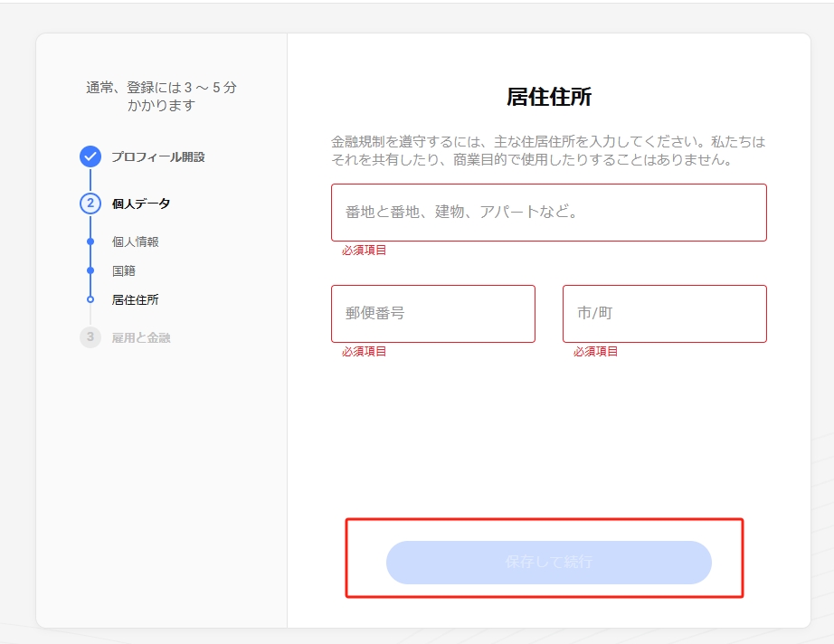Go to the 個人情報 sub-step

pos(135,241)
